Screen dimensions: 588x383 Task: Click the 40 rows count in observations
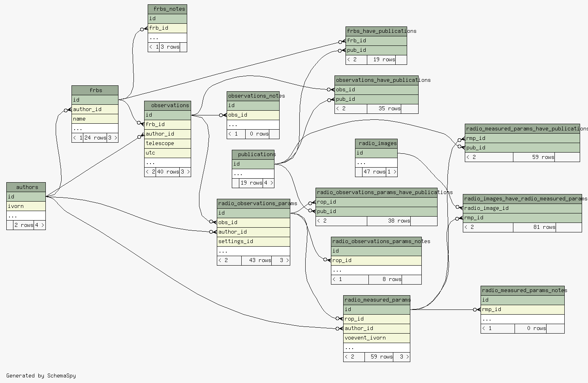click(x=168, y=172)
